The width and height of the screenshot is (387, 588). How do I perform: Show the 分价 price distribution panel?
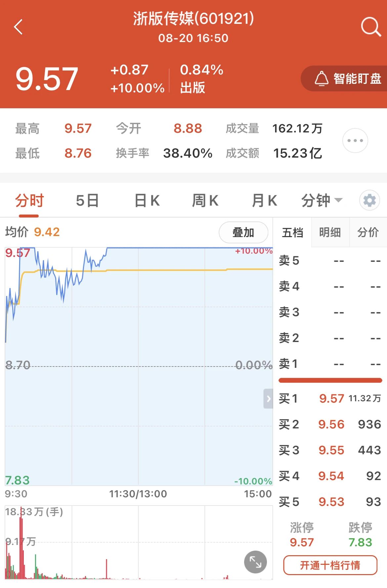pos(368,232)
